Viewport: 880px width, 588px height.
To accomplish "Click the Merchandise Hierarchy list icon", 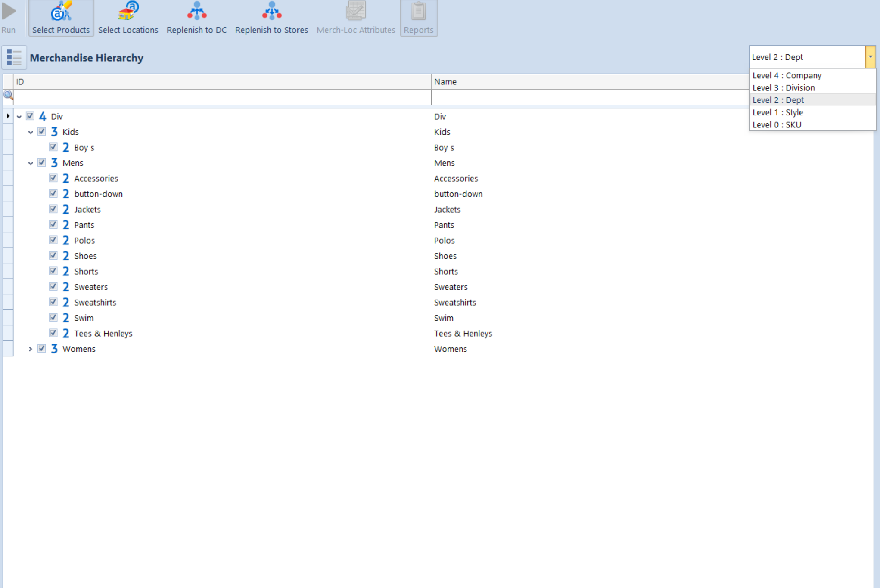I will pyautogui.click(x=14, y=57).
